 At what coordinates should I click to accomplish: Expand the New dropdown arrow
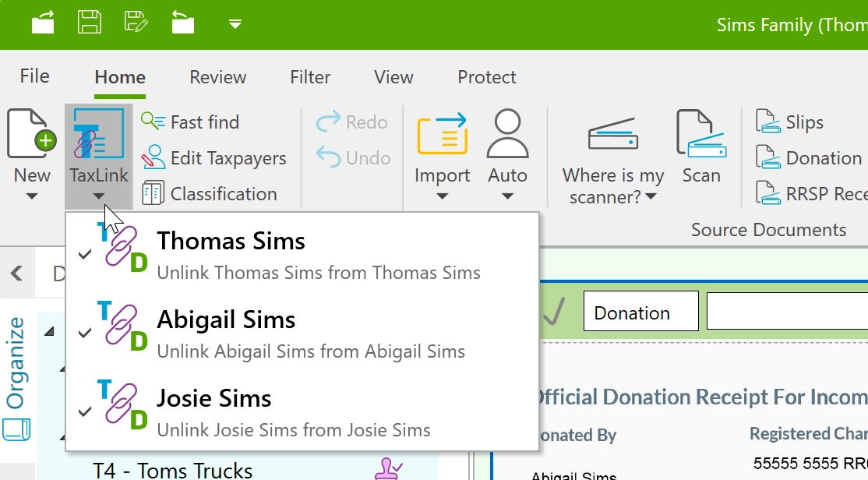(31, 196)
